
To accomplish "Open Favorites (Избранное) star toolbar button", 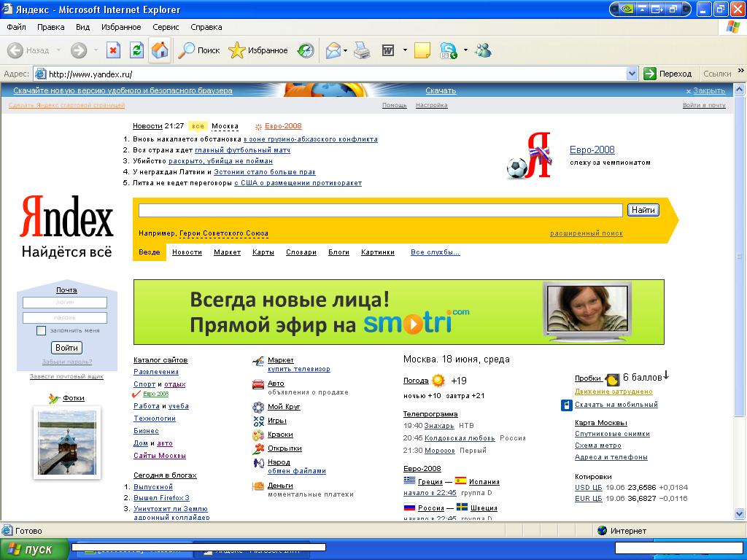I will (258, 50).
